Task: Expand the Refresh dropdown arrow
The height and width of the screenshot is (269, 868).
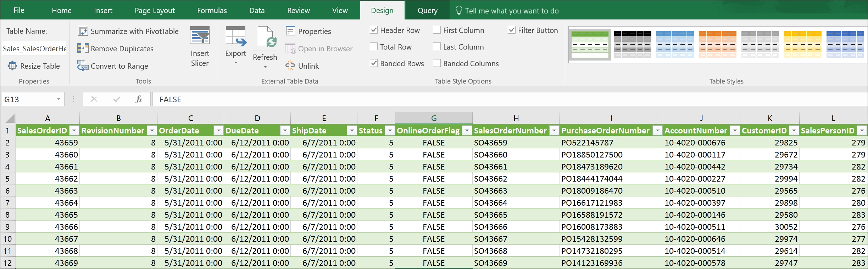Action: tap(265, 67)
